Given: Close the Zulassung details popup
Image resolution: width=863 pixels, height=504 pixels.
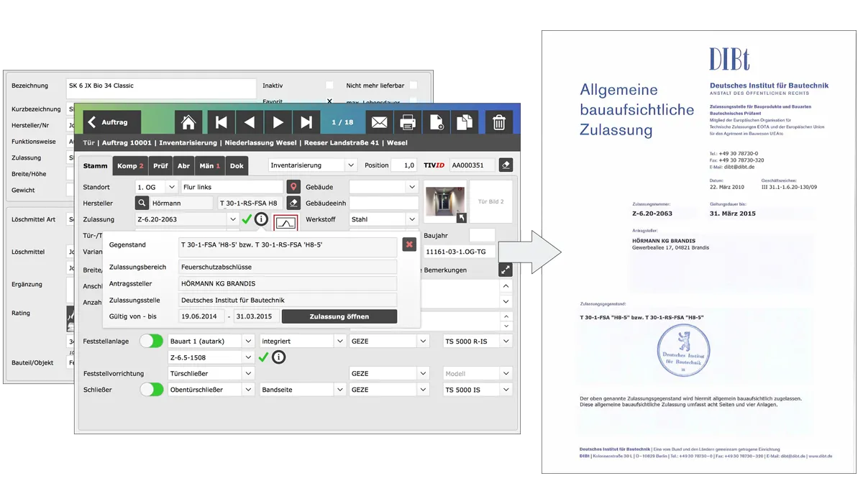Looking at the screenshot, I should [409, 244].
